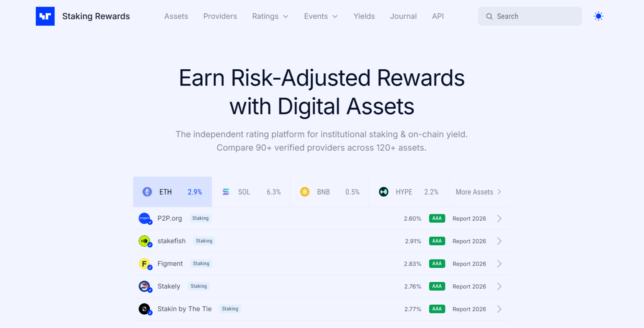Open the Providers menu item
Screen dimensions: 644x328
point(220,16)
